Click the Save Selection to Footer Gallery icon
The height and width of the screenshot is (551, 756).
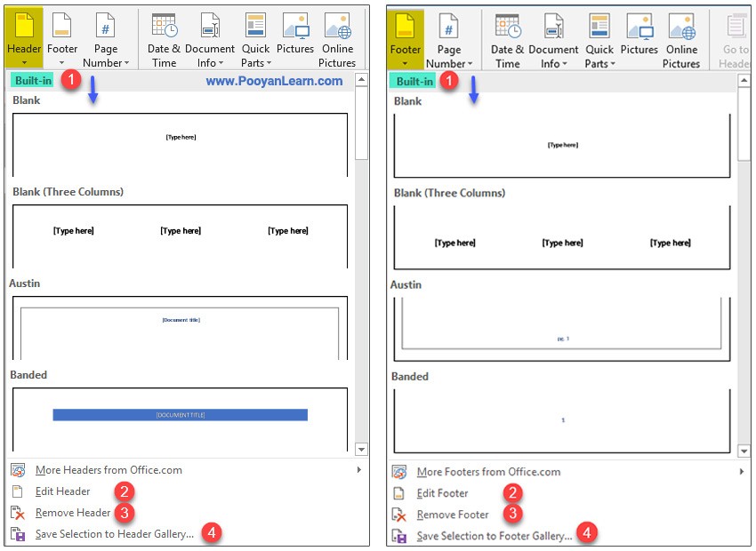[399, 536]
